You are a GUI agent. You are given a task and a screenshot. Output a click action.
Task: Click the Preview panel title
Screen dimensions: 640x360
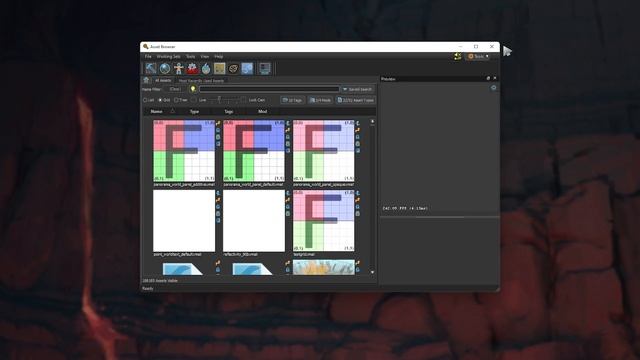[x=388, y=79]
